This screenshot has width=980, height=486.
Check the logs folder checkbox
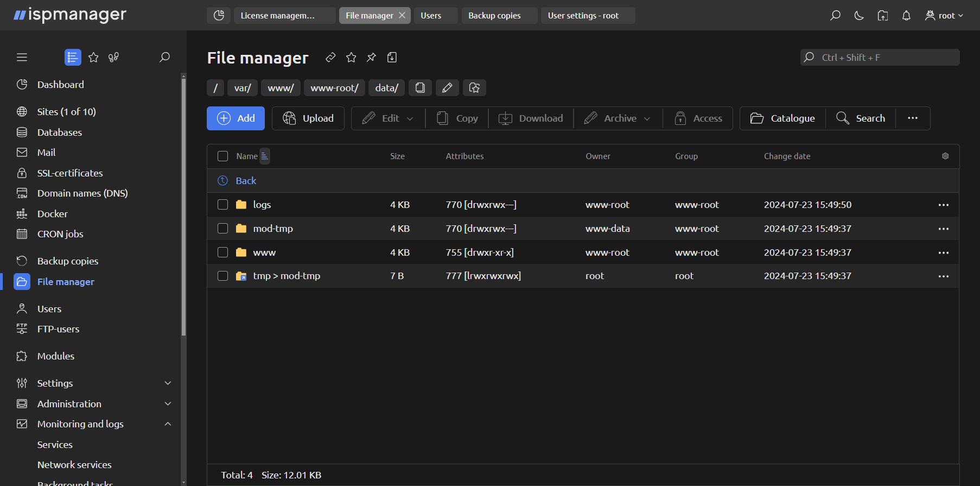(222, 205)
